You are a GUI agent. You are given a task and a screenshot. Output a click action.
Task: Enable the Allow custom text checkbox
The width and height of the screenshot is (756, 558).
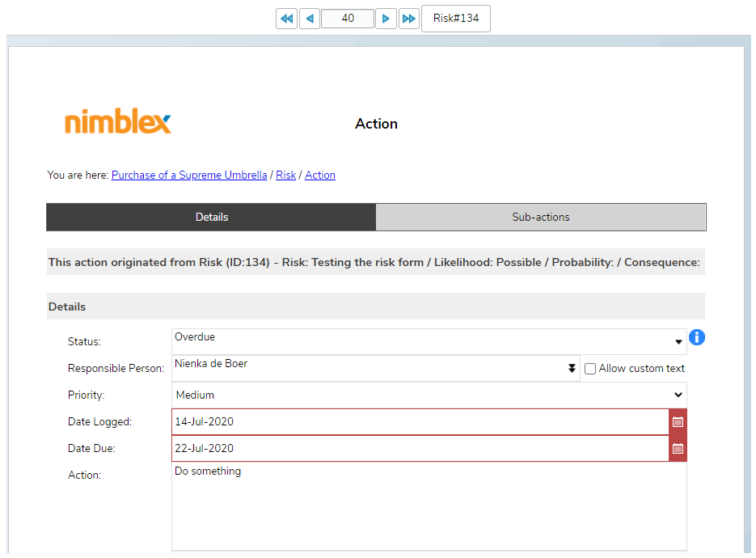pos(589,369)
